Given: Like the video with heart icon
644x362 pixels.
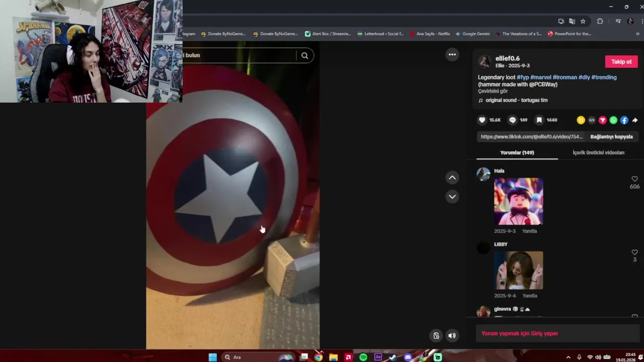Looking at the screenshot, I should click(x=482, y=120).
